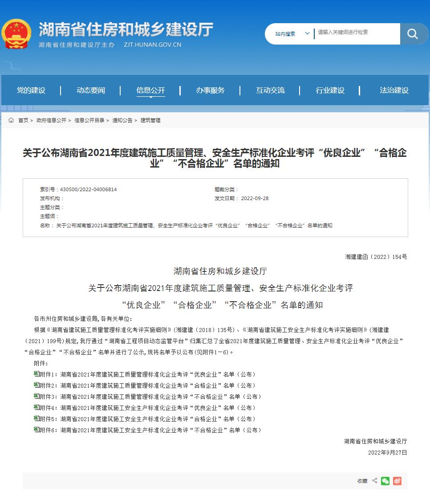
Task: Click the magnifier search button
Action: point(413,34)
